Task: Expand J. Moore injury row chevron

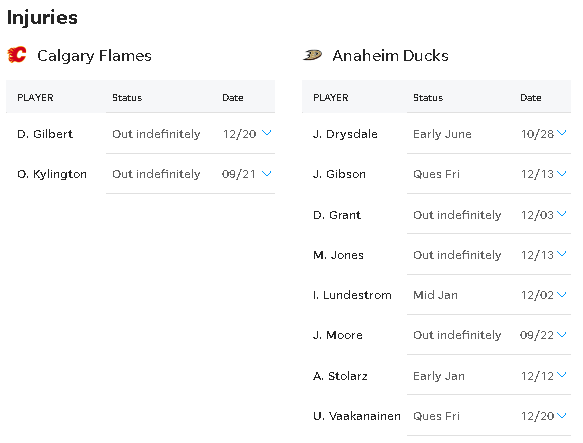Action: pos(561,335)
